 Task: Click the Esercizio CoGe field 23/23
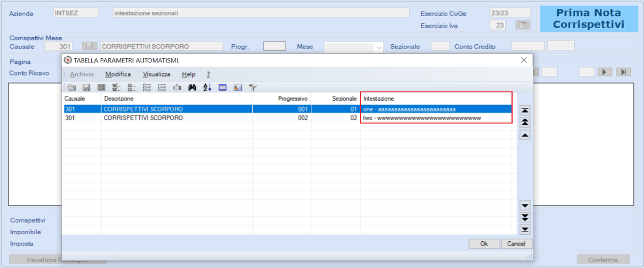click(510, 13)
